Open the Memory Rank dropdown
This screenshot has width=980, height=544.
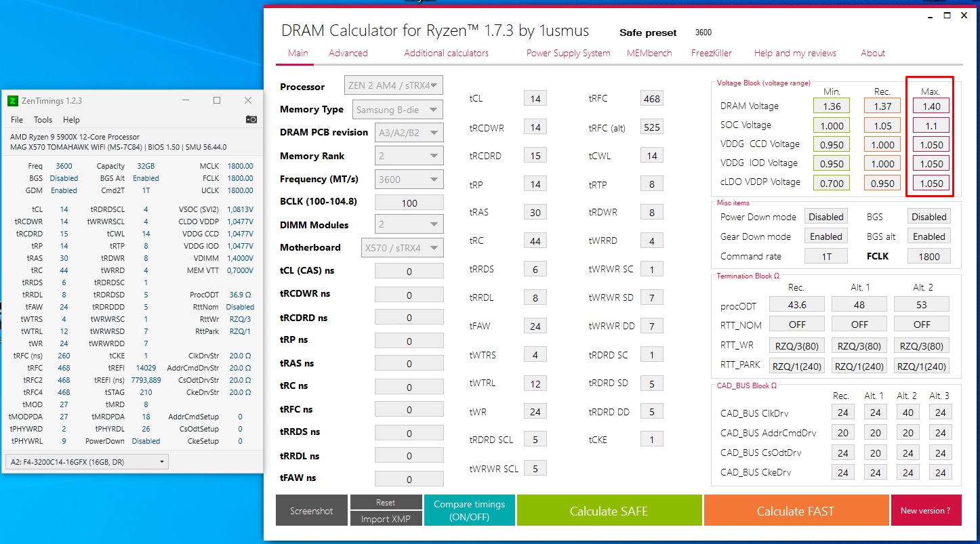pyautogui.click(x=409, y=156)
